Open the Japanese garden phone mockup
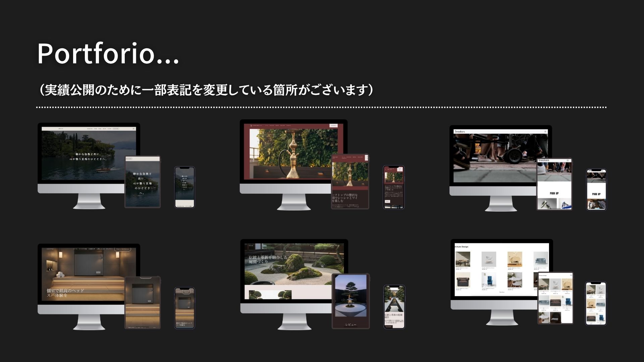 [x=394, y=307]
